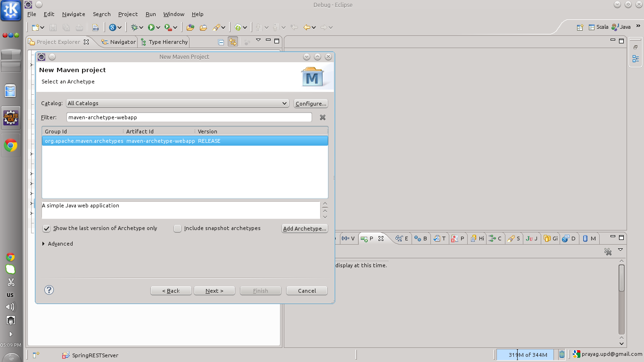The width and height of the screenshot is (644, 362).
Task: Click the green Run button in toolbar
Action: (x=151, y=27)
